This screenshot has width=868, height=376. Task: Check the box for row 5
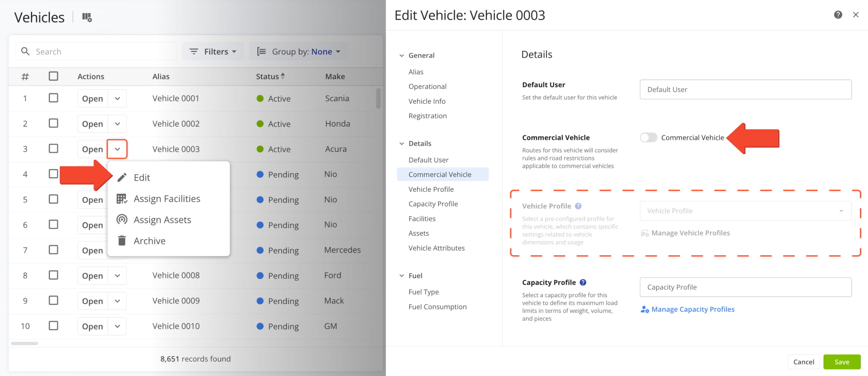(53, 199)
